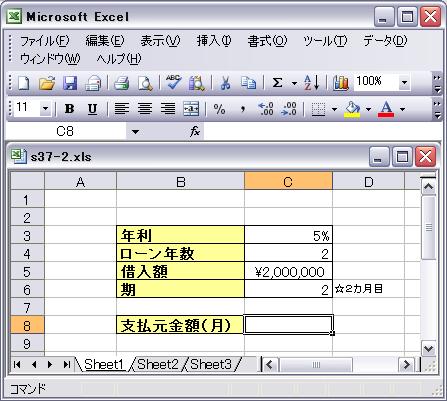Open the font size 11 dropdown

point(45,109)
